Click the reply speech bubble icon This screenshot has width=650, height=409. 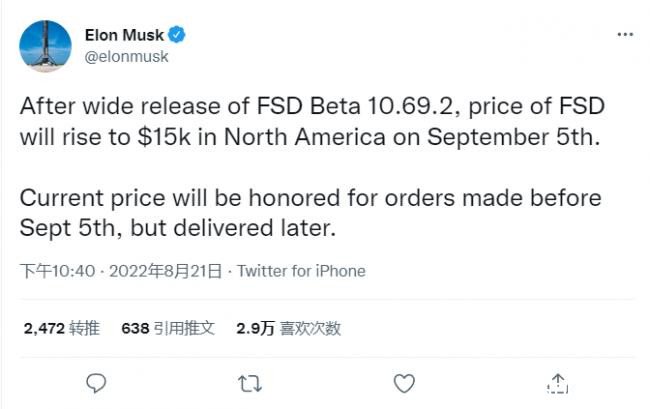click(x=96, y=383)
